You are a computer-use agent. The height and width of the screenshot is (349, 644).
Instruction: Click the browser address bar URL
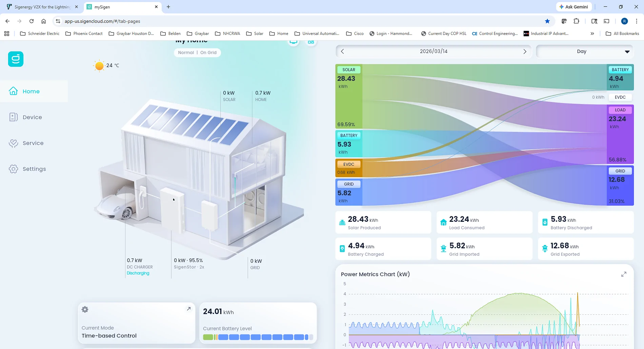(x=102, y=21)
